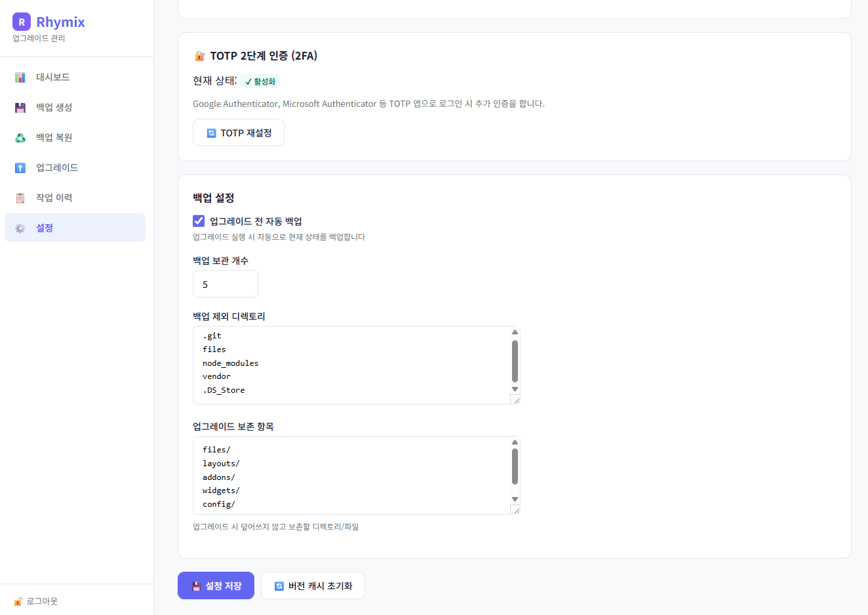Select the upgrade arrow icon
Viewport: 868px width, 615px height.
[x=20, y=168]
